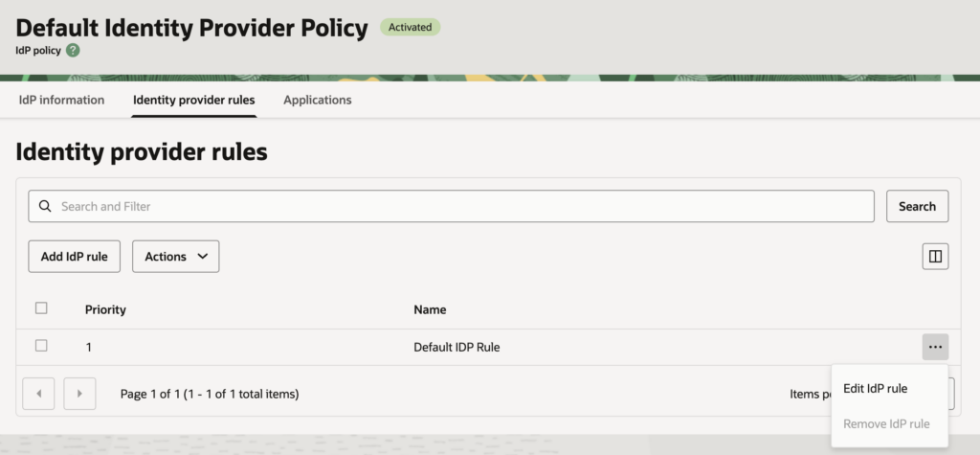
Task: Focus the Search and Filter field
Action: click(459, 206)
